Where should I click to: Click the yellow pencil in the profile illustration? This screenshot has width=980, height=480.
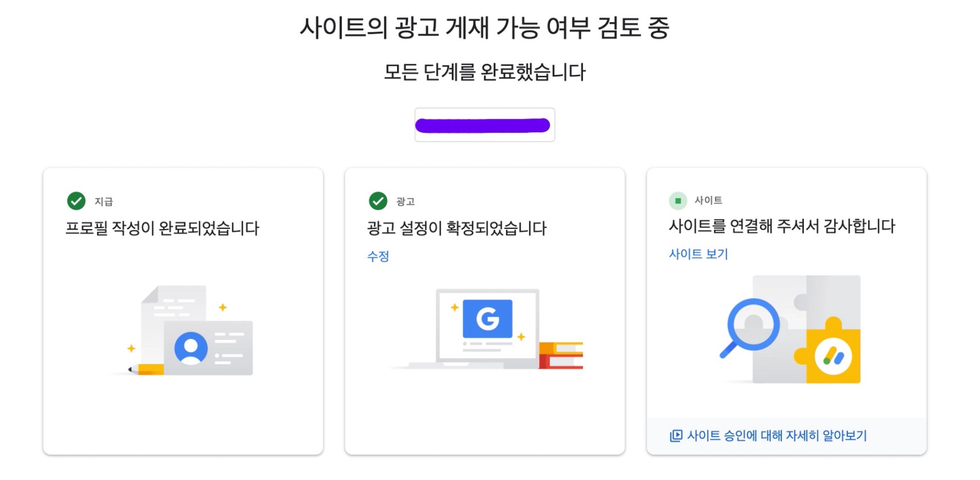(x=146, y=369)
